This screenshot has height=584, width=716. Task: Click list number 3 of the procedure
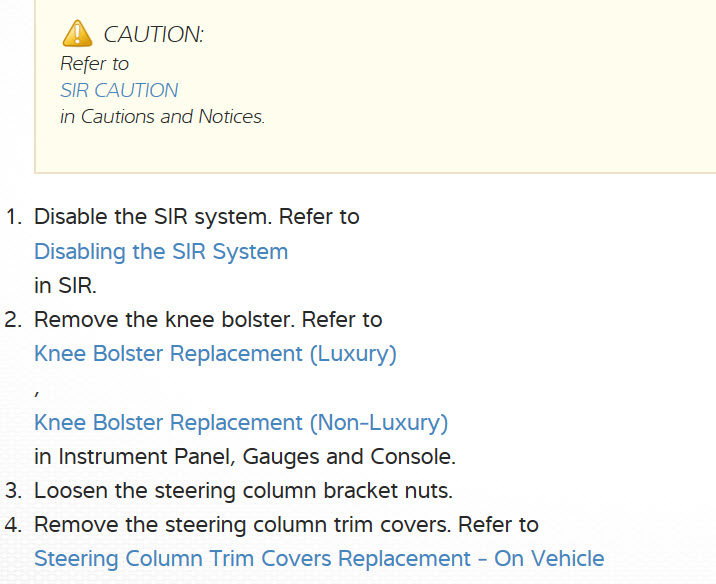(x=13, y=490)
